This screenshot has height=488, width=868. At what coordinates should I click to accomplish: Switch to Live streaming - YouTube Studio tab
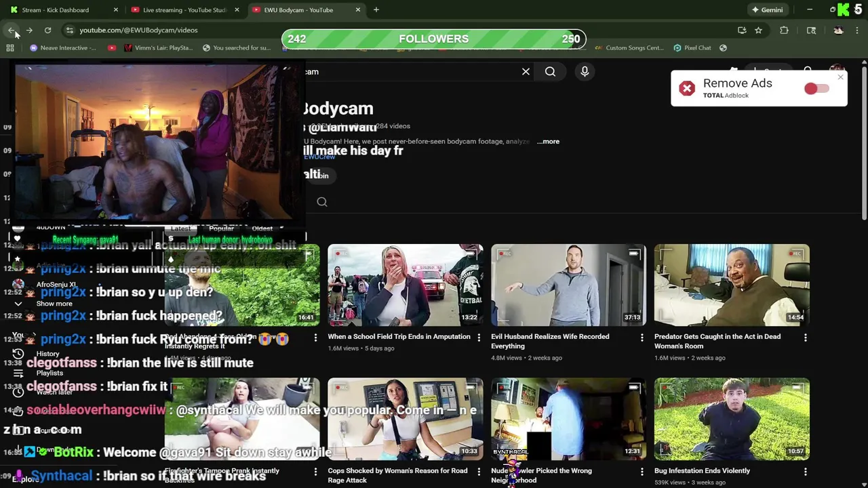click(184, 9)
